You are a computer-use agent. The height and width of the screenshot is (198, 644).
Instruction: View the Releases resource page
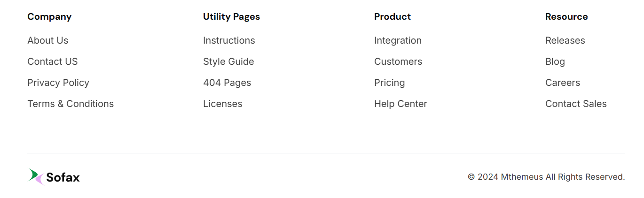[x=565, y=40]
